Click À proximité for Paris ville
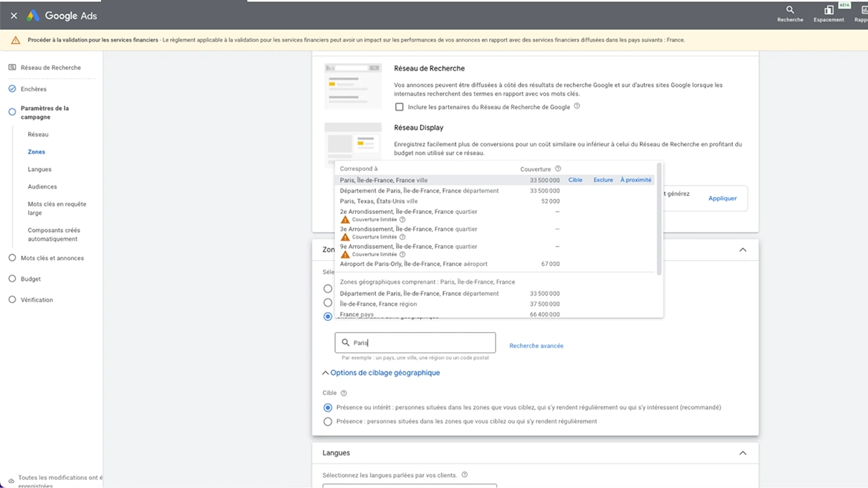The height and width of the screenshot is (488, 868). (635, 180)
